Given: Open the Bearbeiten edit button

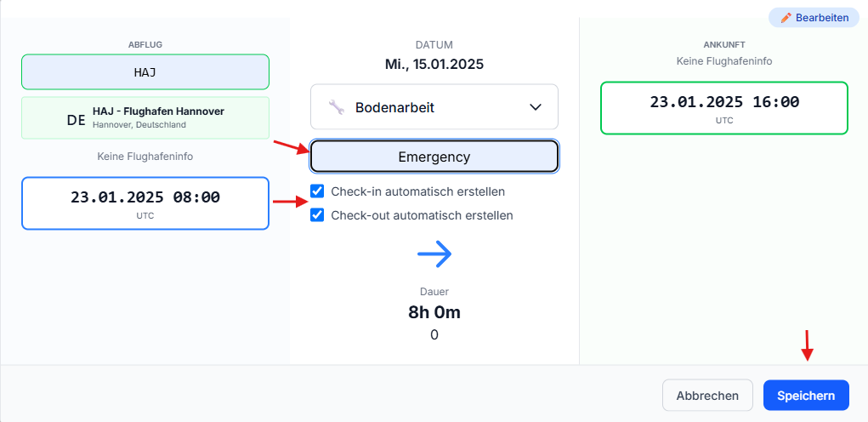Looking at the screenshot, I should (814, 18).
